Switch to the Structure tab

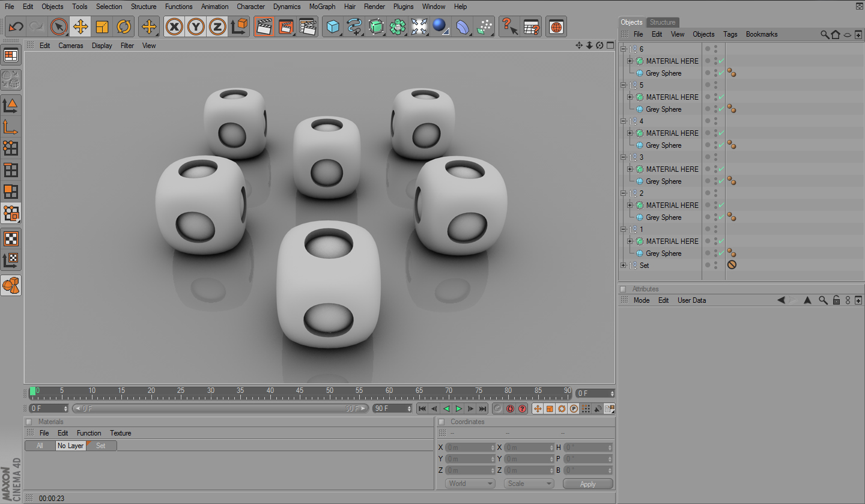point(663,22)
